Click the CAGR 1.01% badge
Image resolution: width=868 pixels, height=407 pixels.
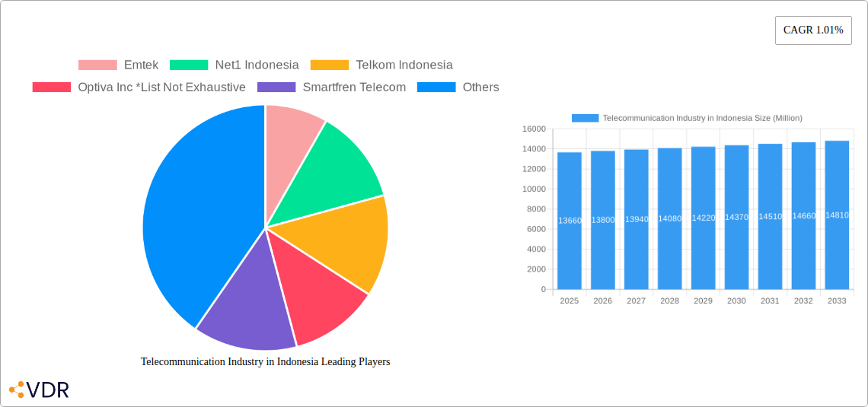[x=813, y=30]
